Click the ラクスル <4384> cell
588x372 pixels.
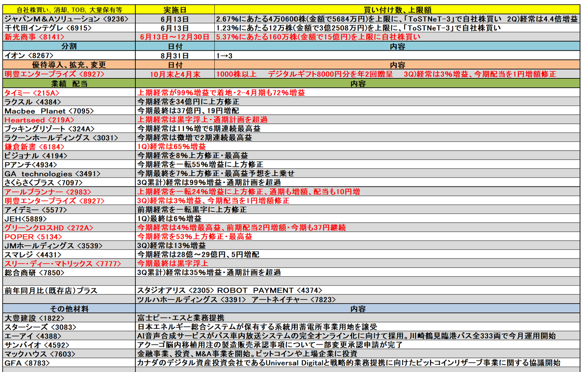[x=69, y=102]
